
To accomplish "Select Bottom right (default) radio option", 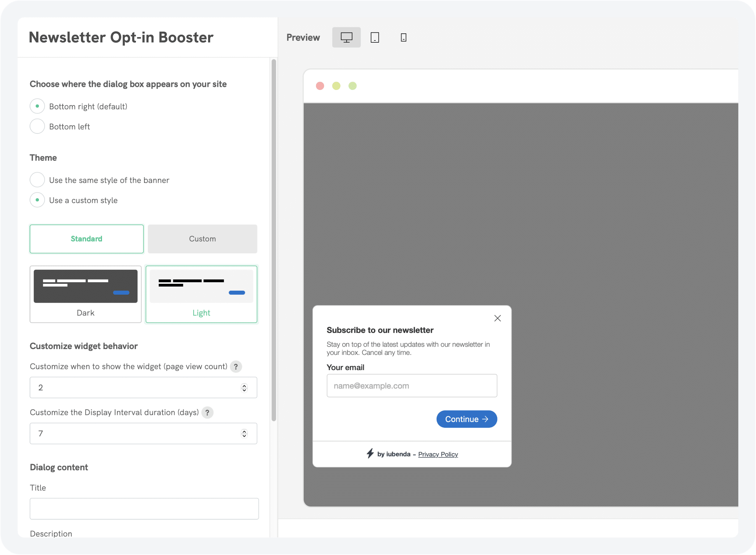I will (37, 106).
